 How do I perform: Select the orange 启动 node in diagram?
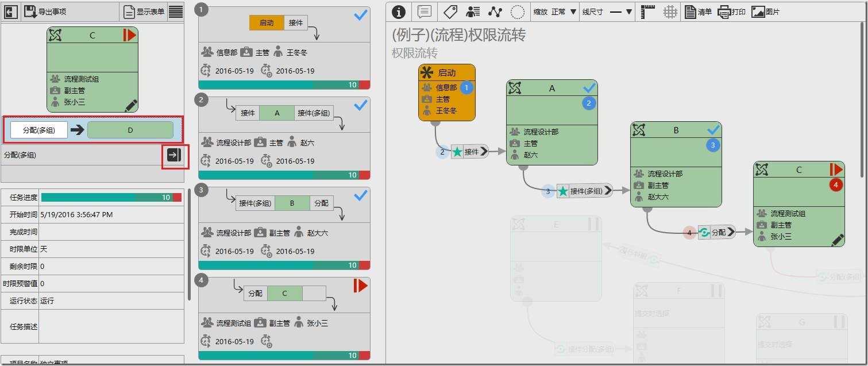[447, 93]
